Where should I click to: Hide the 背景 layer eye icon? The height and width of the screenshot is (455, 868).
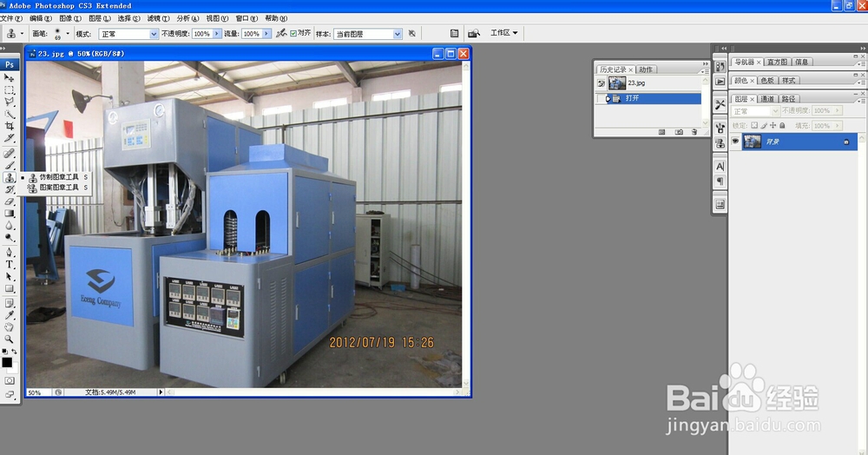[x=735, y=142]
